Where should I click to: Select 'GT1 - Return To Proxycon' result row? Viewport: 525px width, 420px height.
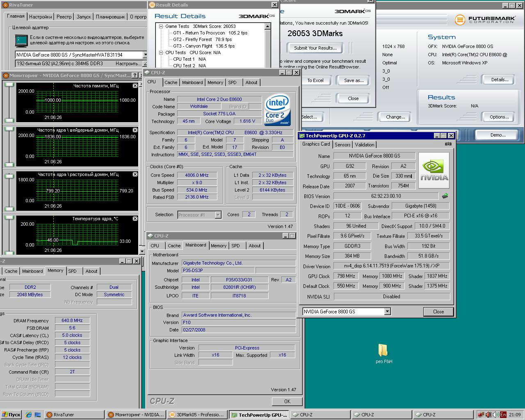[x=210, y=33]
